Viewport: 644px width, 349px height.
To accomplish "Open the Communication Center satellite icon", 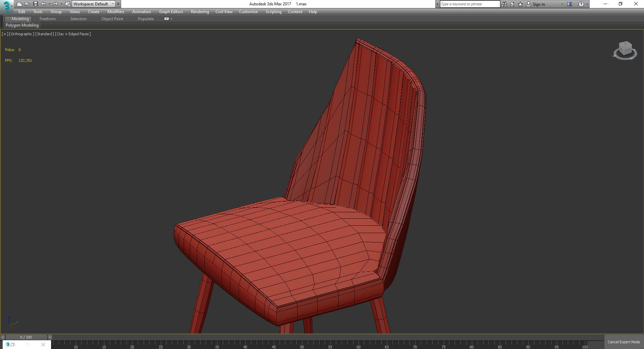I will point(512,4).
